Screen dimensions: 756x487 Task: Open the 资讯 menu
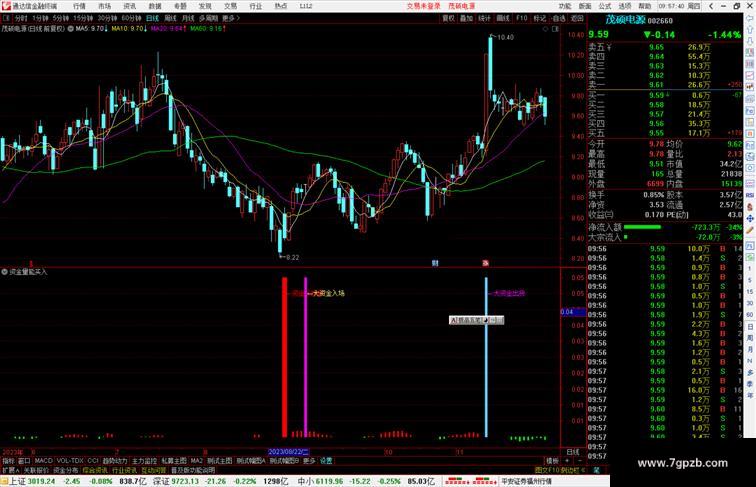129,6
